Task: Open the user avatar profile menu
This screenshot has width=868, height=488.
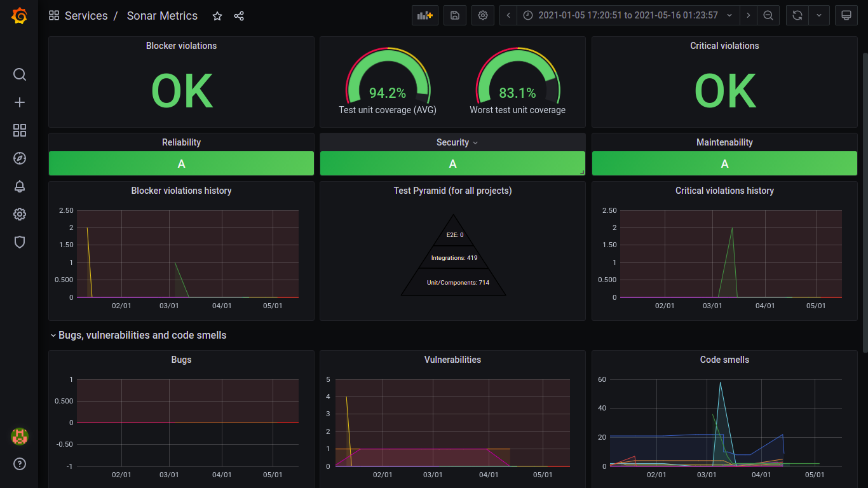Action: coord(20,437)
